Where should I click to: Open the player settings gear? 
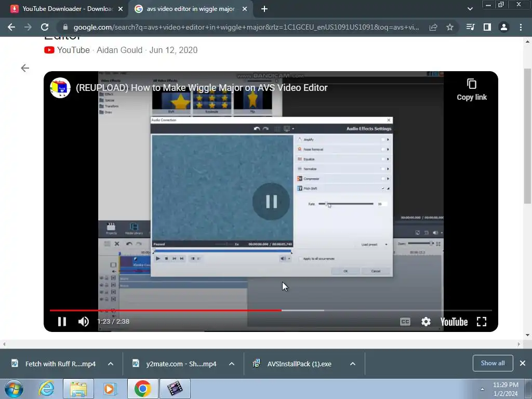tap(426, 322)
